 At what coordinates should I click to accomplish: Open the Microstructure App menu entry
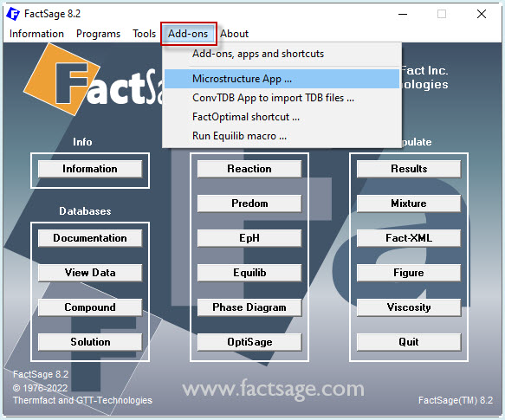282,79
